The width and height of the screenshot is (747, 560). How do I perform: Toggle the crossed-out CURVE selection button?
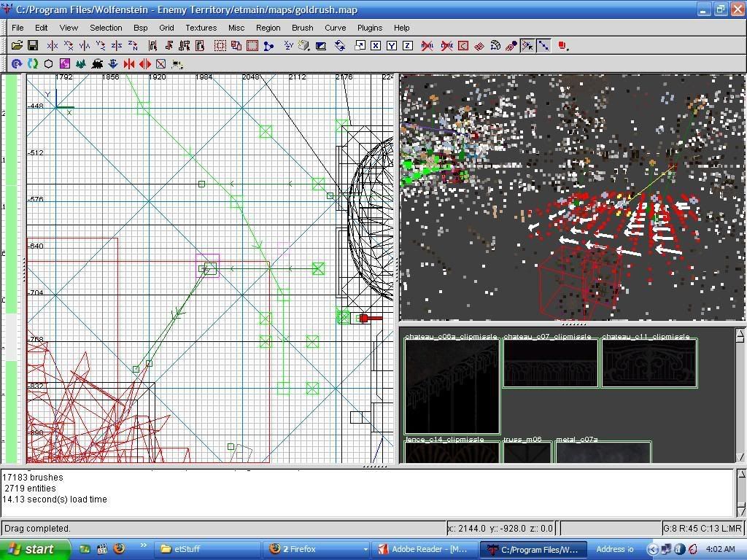(x=446, y=46)
